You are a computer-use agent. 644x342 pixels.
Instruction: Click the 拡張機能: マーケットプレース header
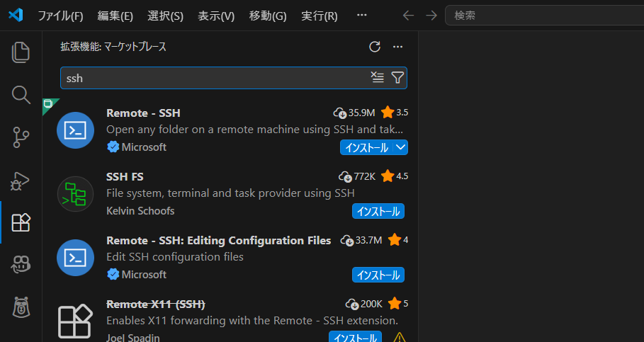[113, 47]
